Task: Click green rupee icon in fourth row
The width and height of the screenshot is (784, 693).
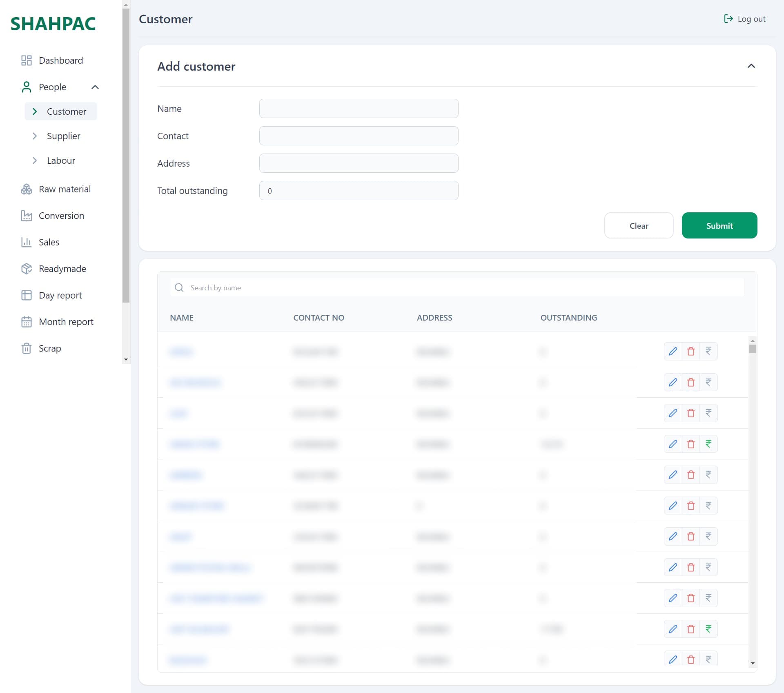Action: 708,444
